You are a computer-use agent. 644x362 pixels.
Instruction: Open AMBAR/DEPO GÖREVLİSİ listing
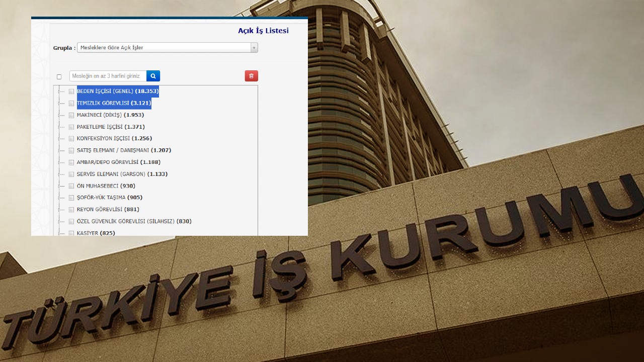click(x=118, y=162)
